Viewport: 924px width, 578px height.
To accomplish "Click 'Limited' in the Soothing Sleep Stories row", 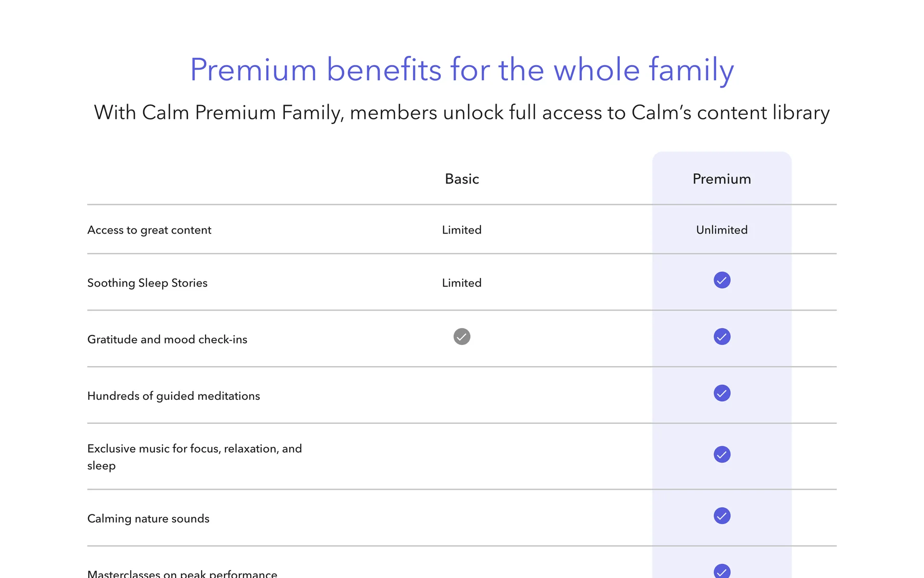I will click(462, 283).
